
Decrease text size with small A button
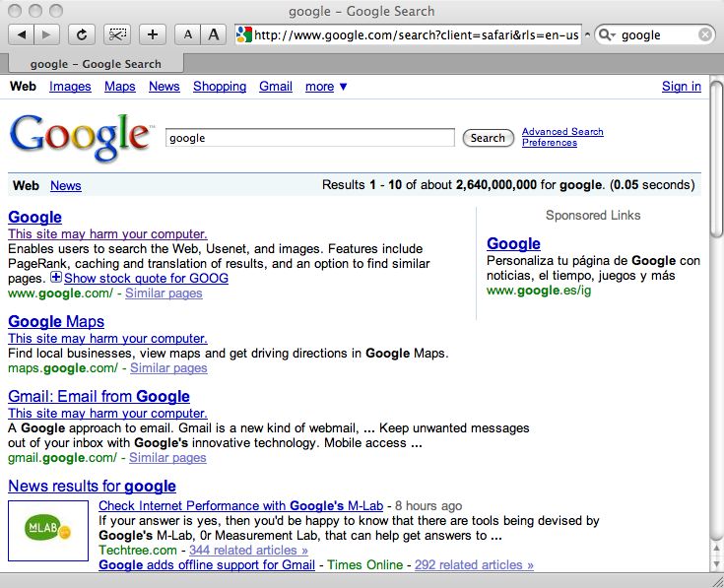coord(187,34)
